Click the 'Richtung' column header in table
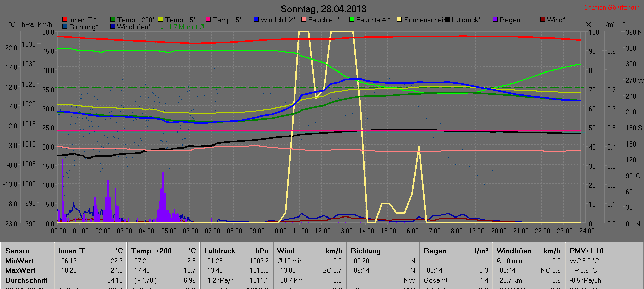 (366, 251)
